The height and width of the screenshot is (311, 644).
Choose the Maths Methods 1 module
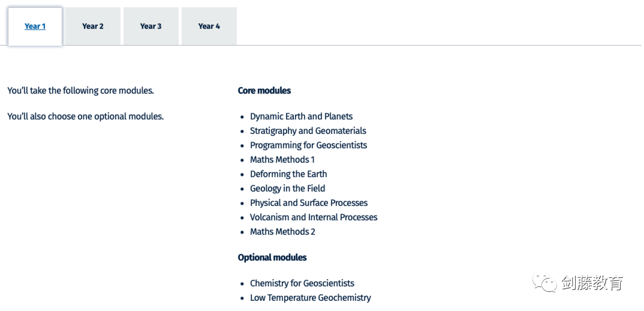coord(282,160)
